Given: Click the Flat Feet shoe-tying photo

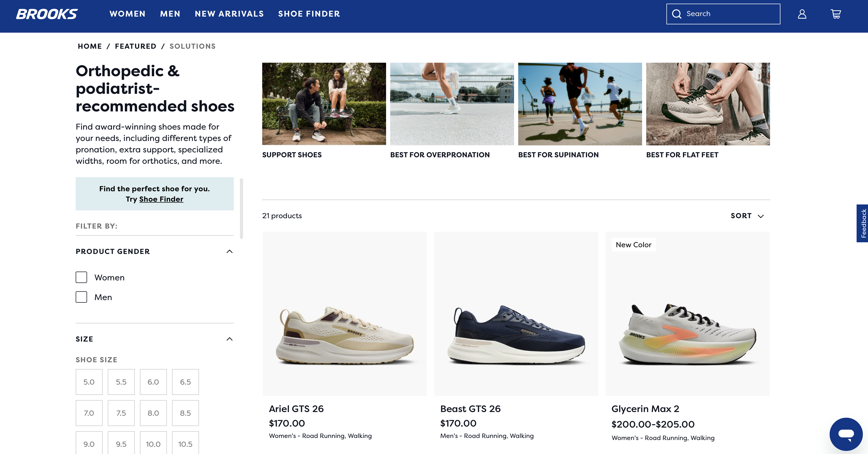Looking at the screenshot, I should (x=708, y=104).
